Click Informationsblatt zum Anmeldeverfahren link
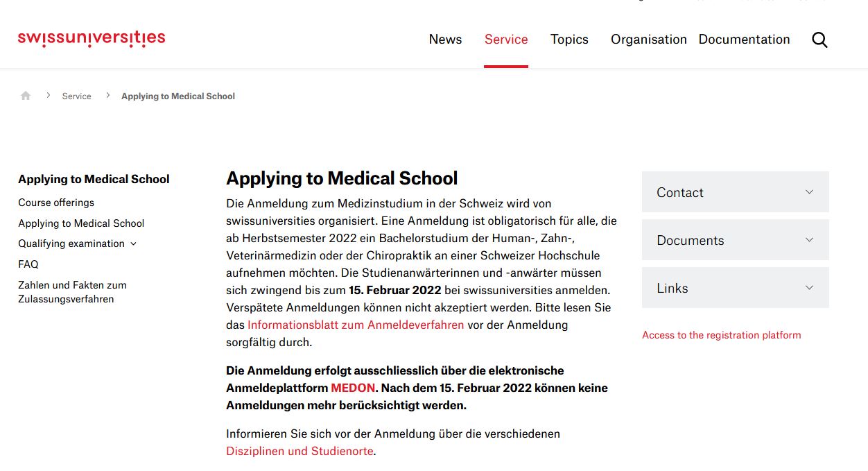 pyautogui.click(x=356, y=325)
